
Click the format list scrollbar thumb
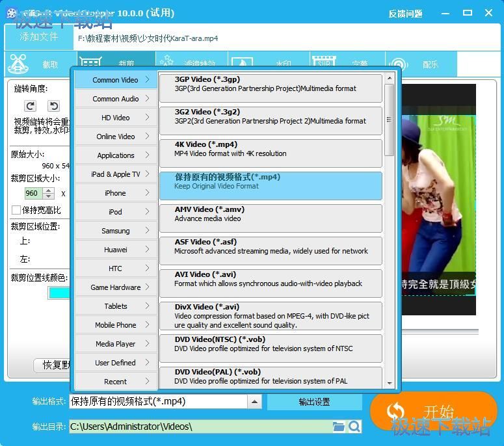point(390,120)
